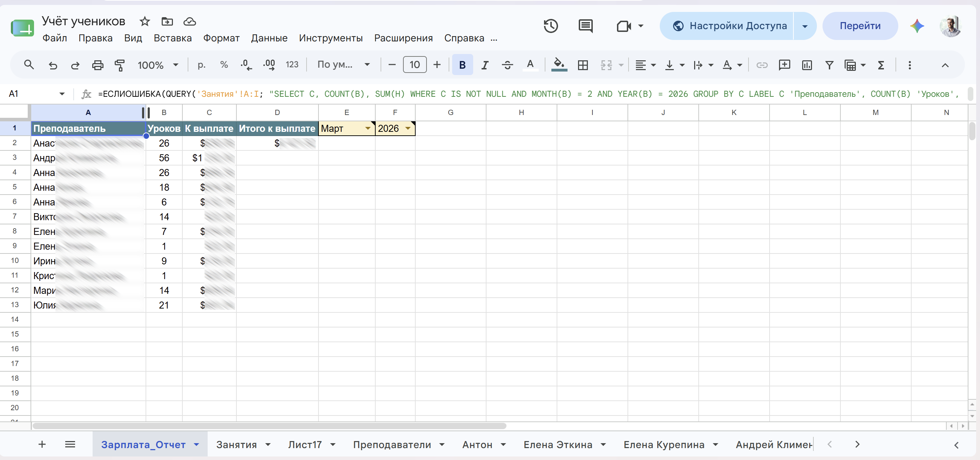Switch to the Преподаватели sheet tab

(392, 445)
